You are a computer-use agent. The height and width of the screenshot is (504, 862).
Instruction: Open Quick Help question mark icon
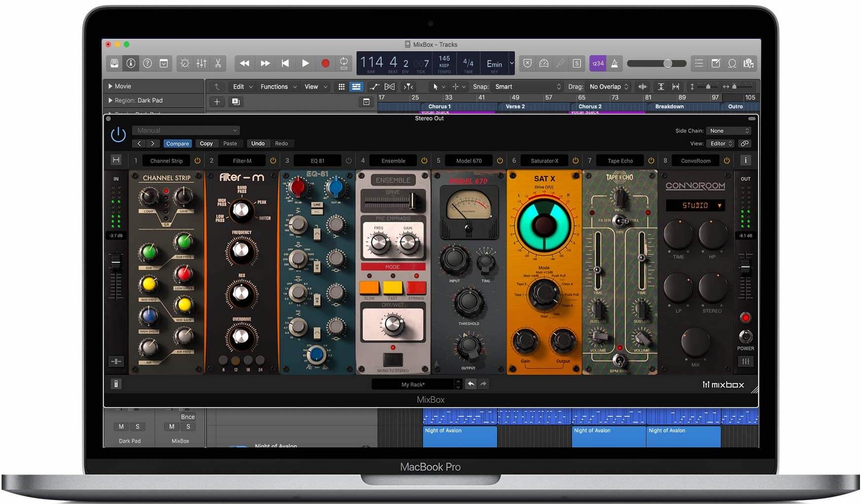(147, 63)
